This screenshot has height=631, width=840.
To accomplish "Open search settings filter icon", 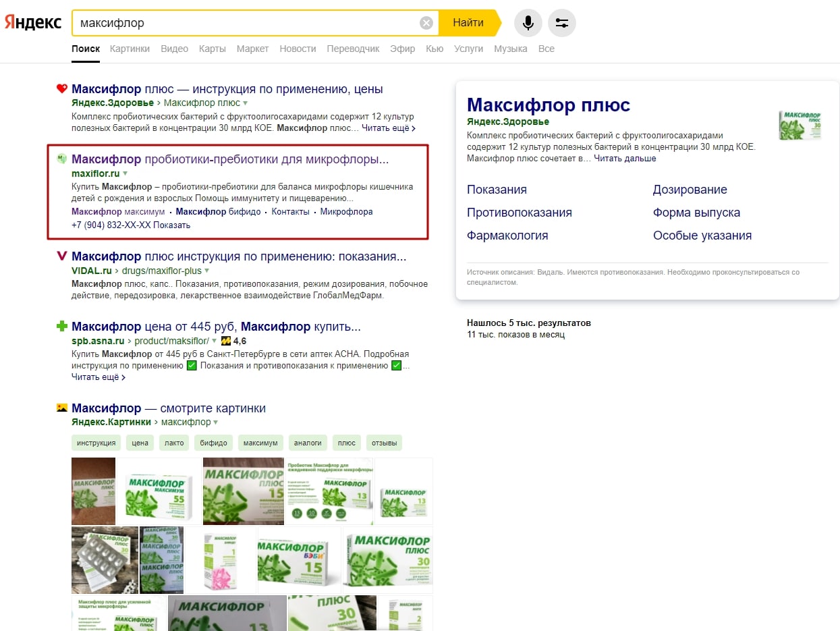I will click(x=562, y=23).
